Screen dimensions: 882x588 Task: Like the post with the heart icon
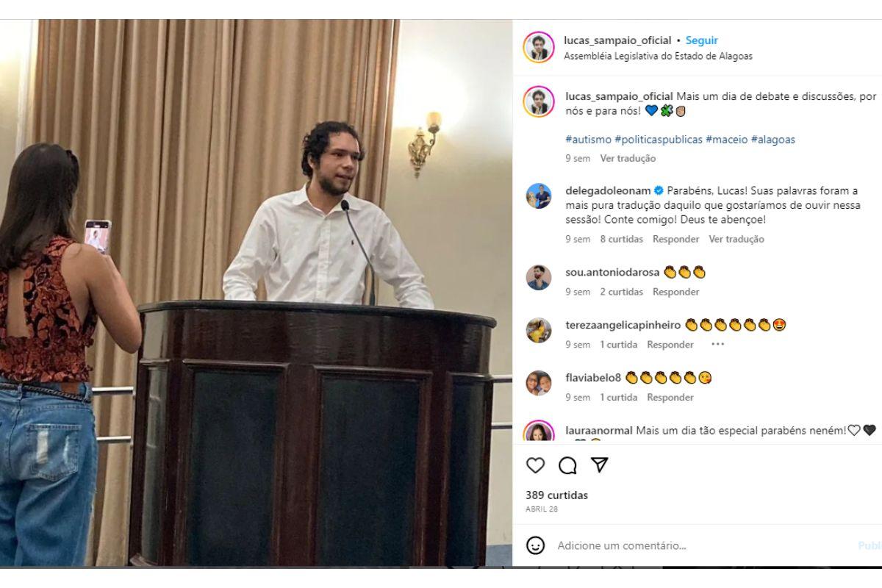536,465
